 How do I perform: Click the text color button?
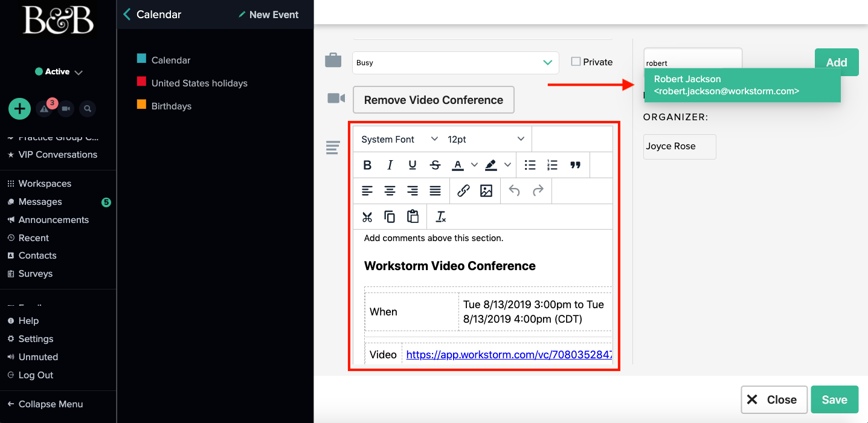[x=458, y=165]
